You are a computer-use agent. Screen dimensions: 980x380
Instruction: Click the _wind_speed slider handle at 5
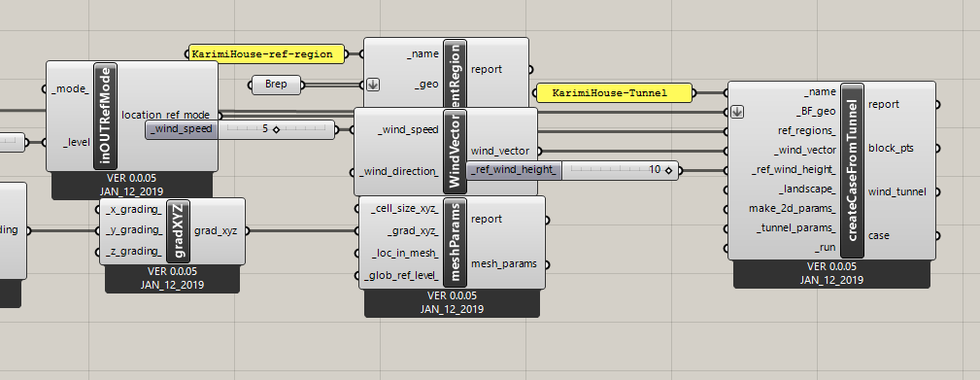(x=276, y=130)
